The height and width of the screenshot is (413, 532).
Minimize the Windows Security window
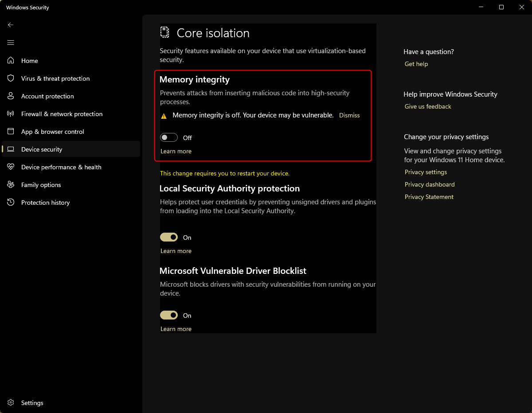[481, 7]
